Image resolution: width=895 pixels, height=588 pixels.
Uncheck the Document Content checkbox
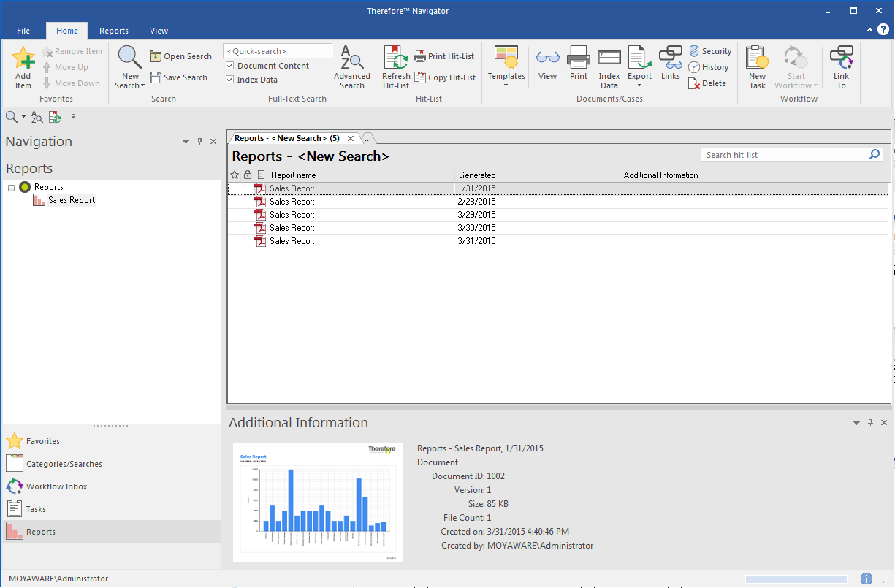pyautogui.click(x=230, y=66)
